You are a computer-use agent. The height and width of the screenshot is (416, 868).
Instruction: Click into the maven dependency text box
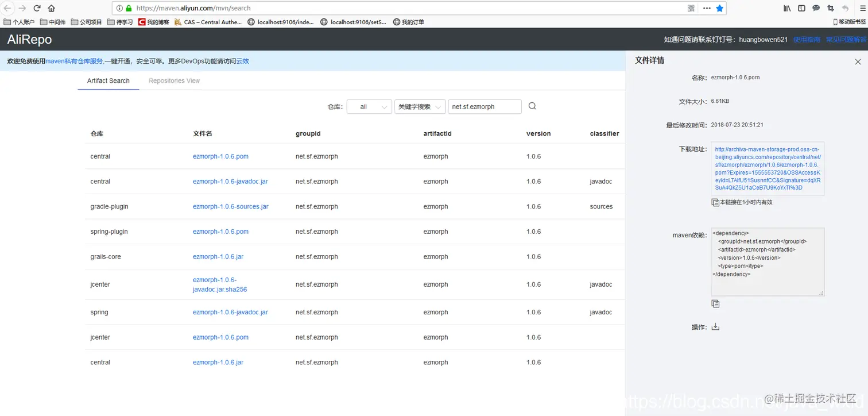point(768,262)
